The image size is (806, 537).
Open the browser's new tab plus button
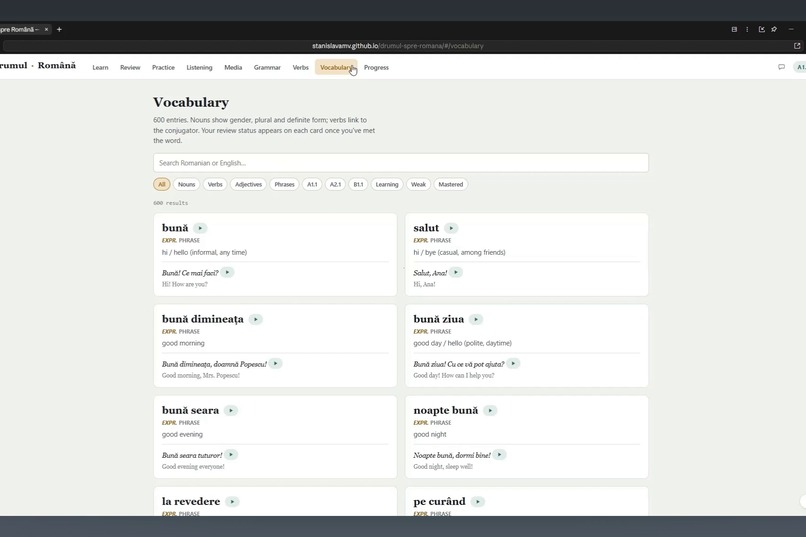click(x=59, y=29)
